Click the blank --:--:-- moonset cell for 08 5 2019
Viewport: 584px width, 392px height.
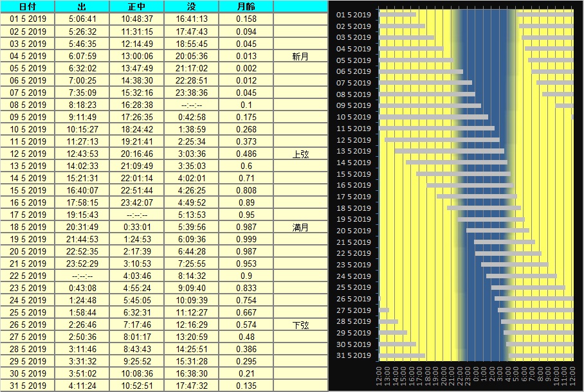click(191, 105)
